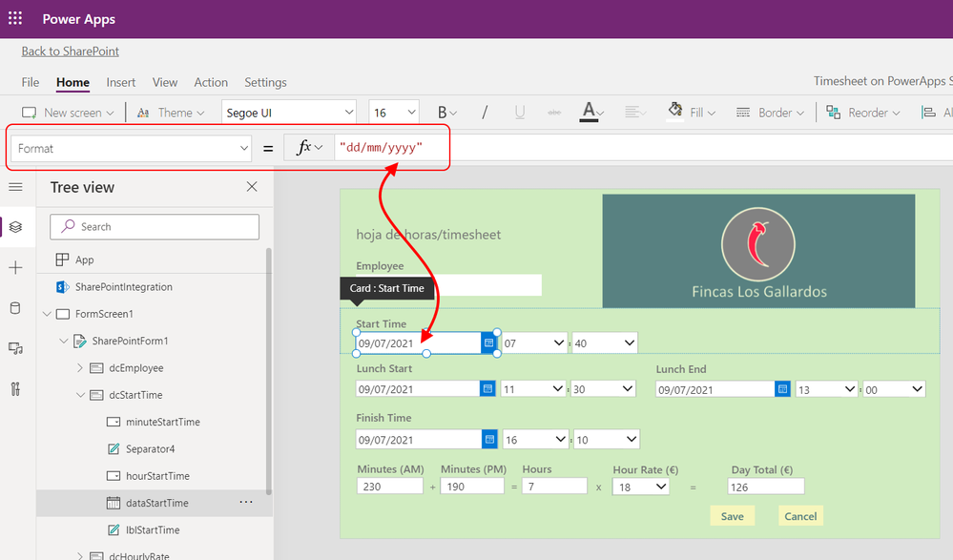Open the View tab

[x=165, y=82]
